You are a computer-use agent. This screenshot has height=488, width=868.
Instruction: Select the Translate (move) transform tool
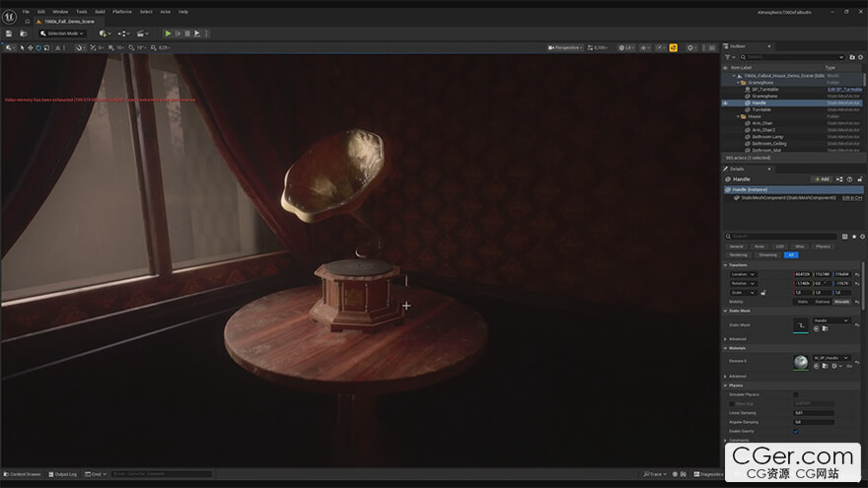point(29,47)
